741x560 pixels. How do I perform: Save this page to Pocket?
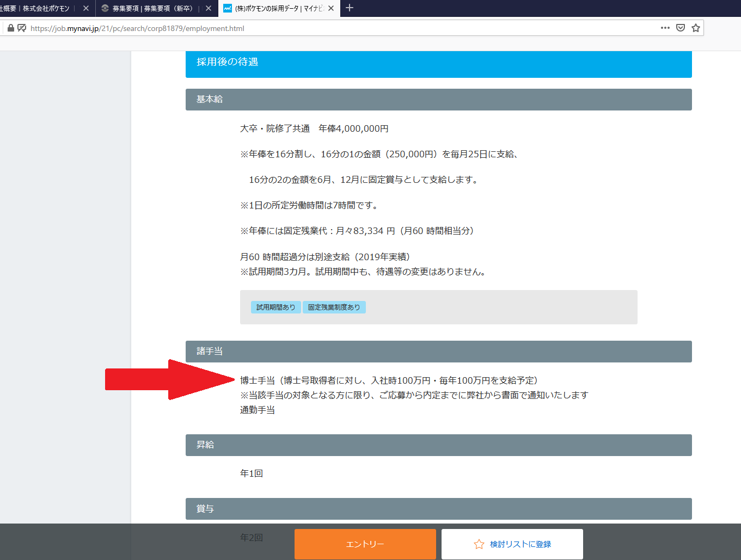coord(680,27)
